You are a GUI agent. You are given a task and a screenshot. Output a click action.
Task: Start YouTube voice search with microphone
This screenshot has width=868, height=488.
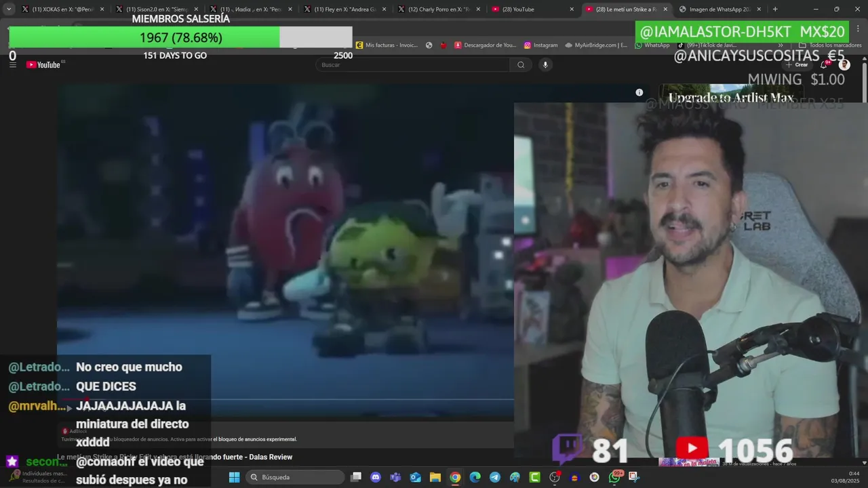pyautogui.click(x=545, y=65)
